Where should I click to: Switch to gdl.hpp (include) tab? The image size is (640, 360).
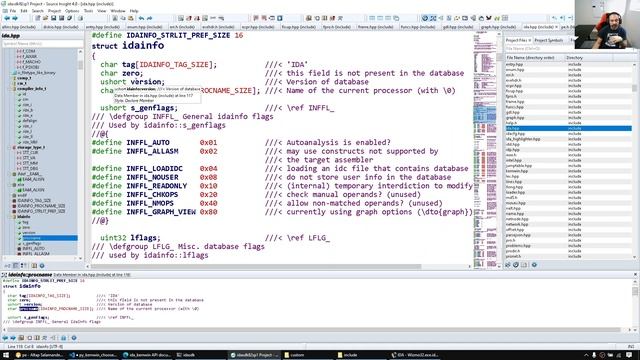click(458, 27)
